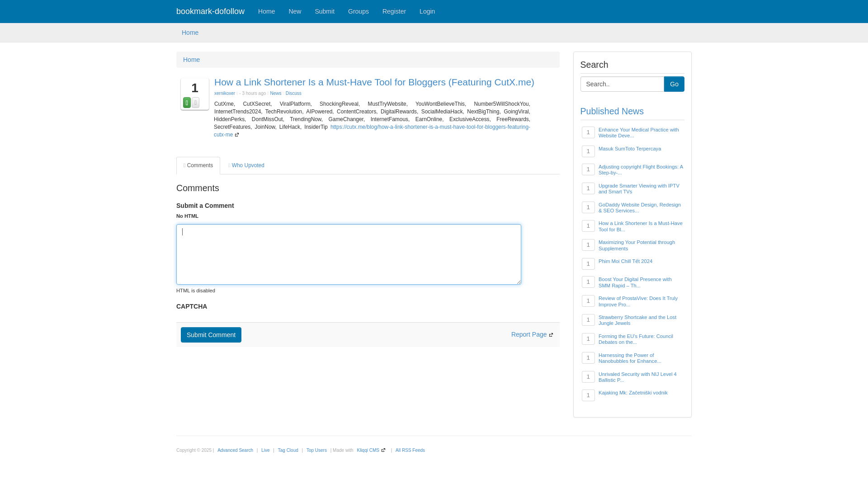Open sidebar How a Link Shortener article

pos(641,226)
